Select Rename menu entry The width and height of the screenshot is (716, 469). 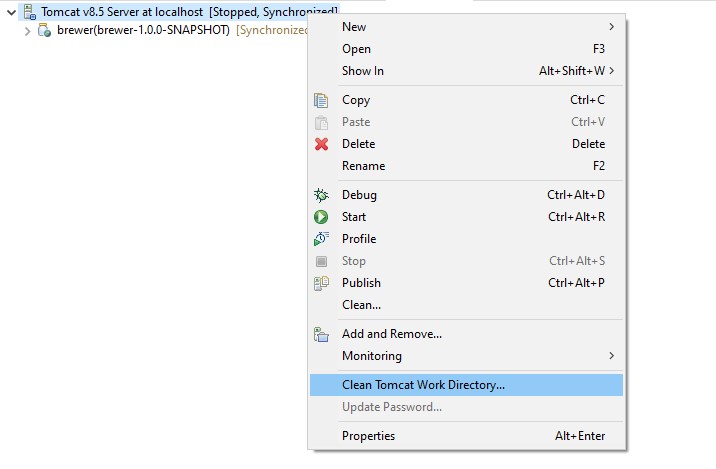coord(466,166)
